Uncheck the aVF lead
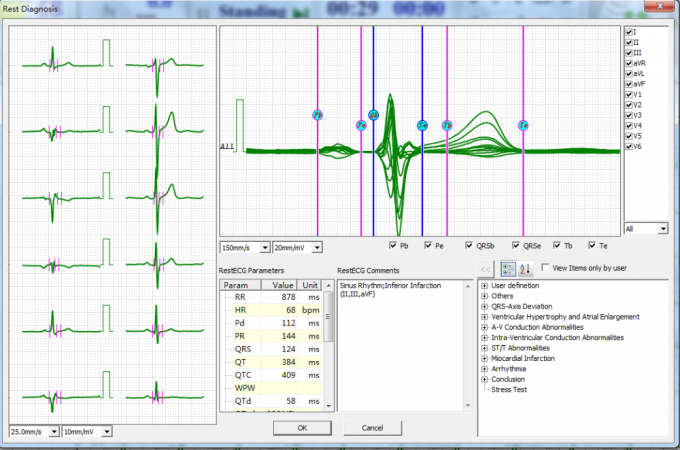Image resolution: width=680 pixels, height=450 pixels. [x=629, y=84]
